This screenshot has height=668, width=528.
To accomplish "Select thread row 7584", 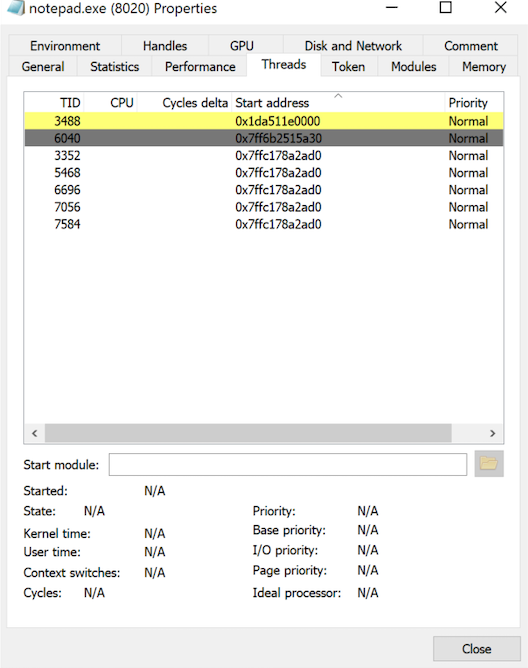I will (x=264, y=224).
